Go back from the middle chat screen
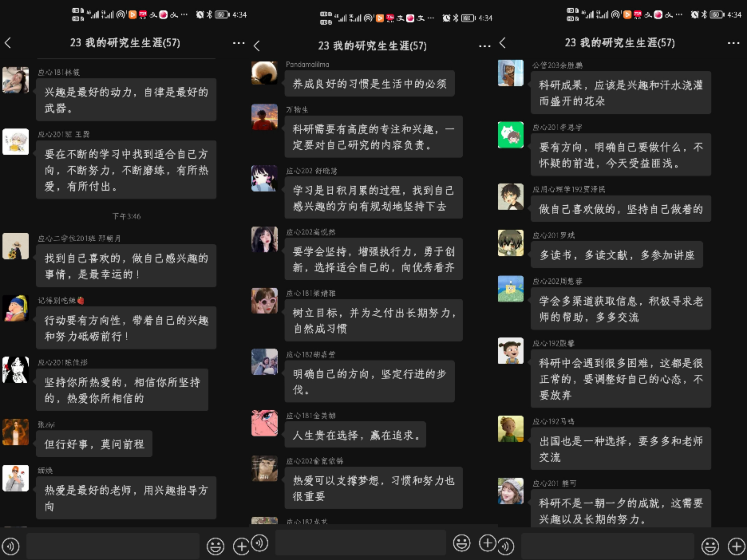Viewport: 747px width, 560px height. 257,46
